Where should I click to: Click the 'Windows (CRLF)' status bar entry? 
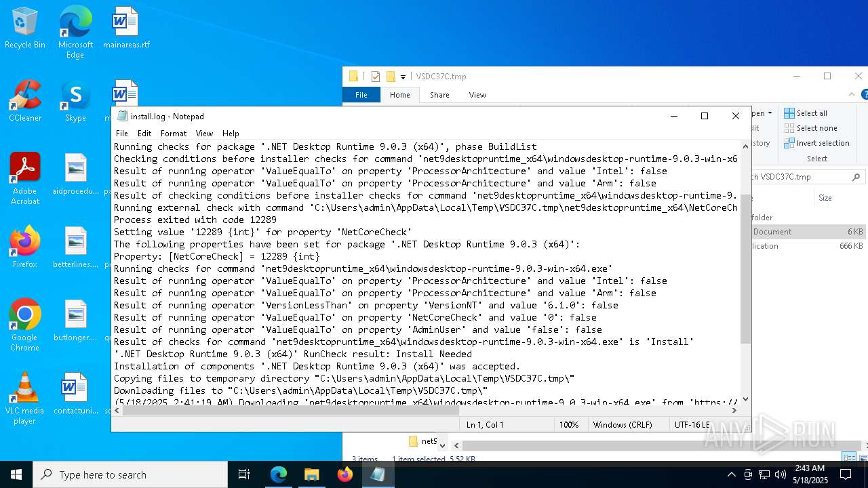tap(623, 425)
